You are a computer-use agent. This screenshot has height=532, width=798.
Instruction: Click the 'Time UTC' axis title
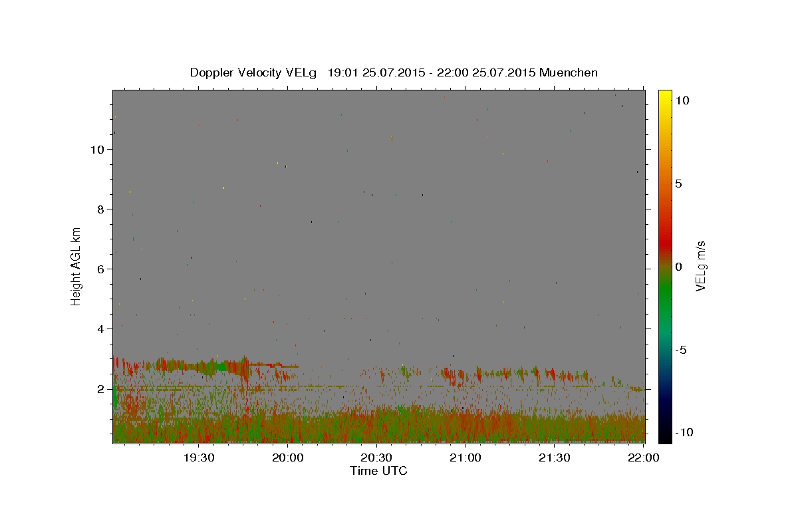pos(378,471)
